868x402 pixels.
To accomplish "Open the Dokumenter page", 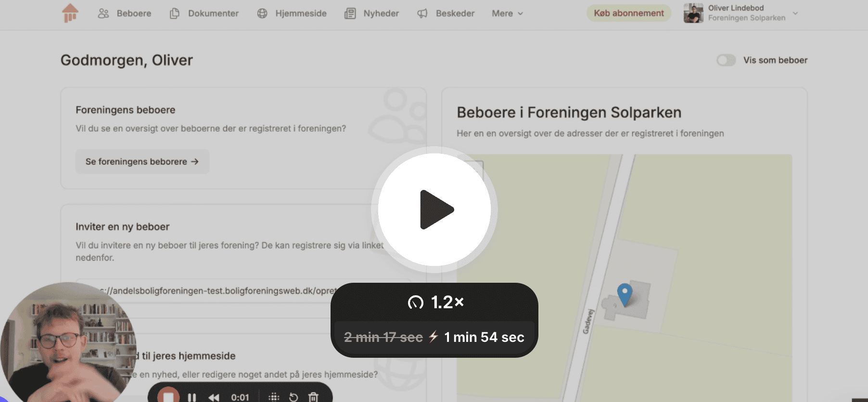I will click(x=204, y=13).
